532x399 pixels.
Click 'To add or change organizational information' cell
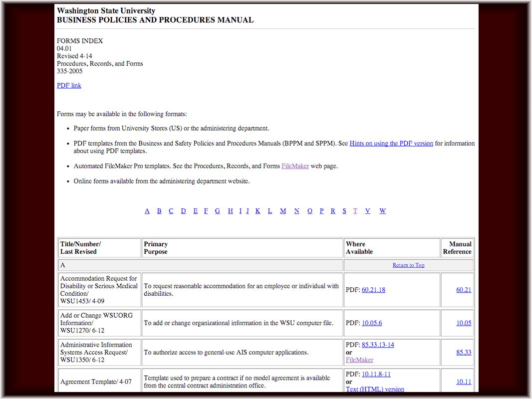pyautogui.click(x=242, y=323)
